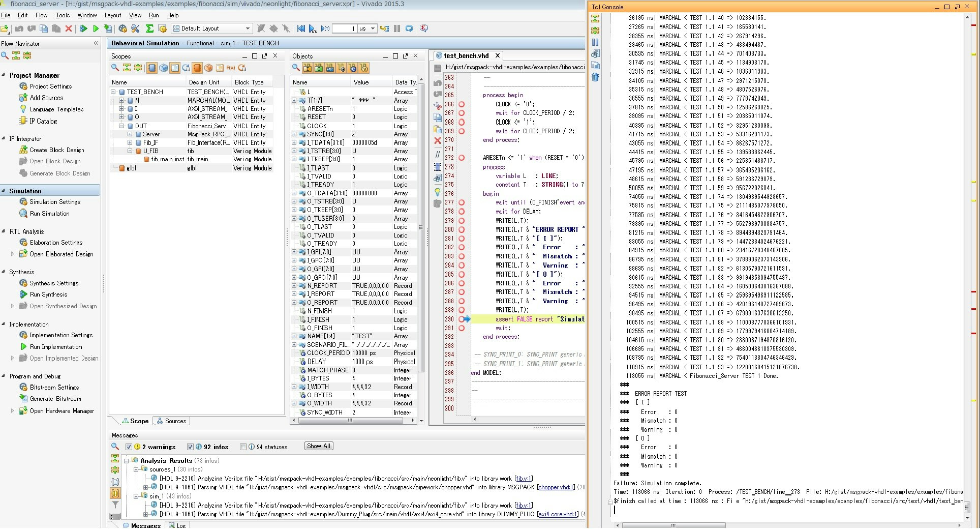Click the Run All simulation icon
This screenshot has width=980, height=531.
313,28
